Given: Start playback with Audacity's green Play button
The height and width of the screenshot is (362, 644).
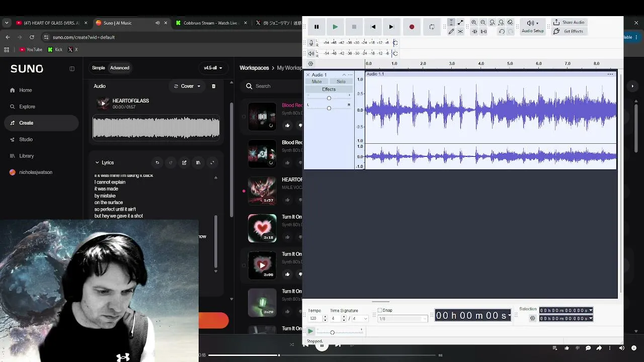Looking at the screenshot, I should (x=335, y=27).
